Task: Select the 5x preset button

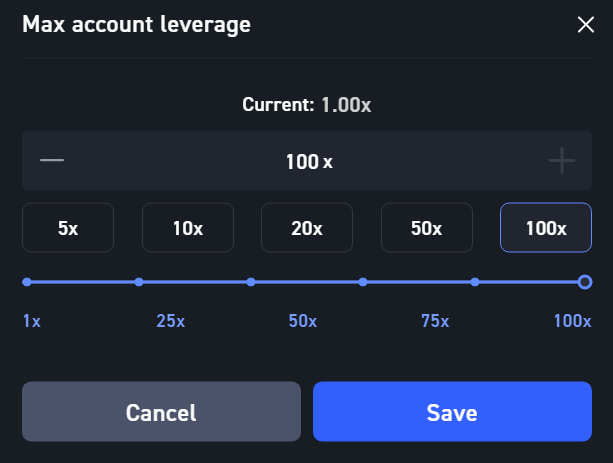Action: click(68, 228)
